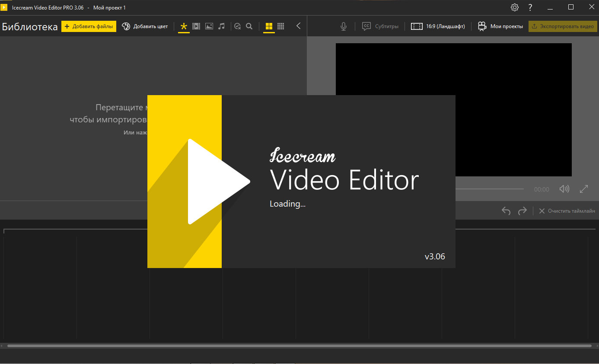Screen dimensions: 599x364
Task: Open the 'Субтитры' subtitles option
Action: click(x=380, y=26)
